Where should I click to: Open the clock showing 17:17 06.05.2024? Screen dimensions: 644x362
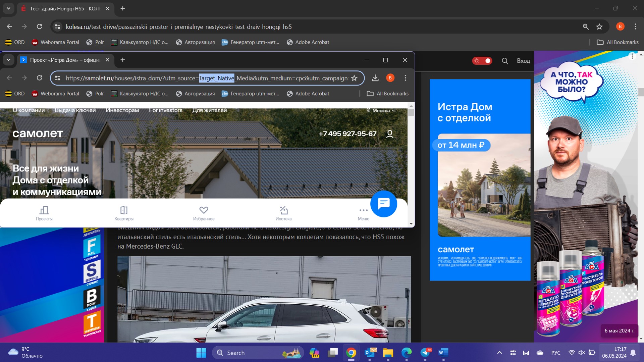coord(614,353)
